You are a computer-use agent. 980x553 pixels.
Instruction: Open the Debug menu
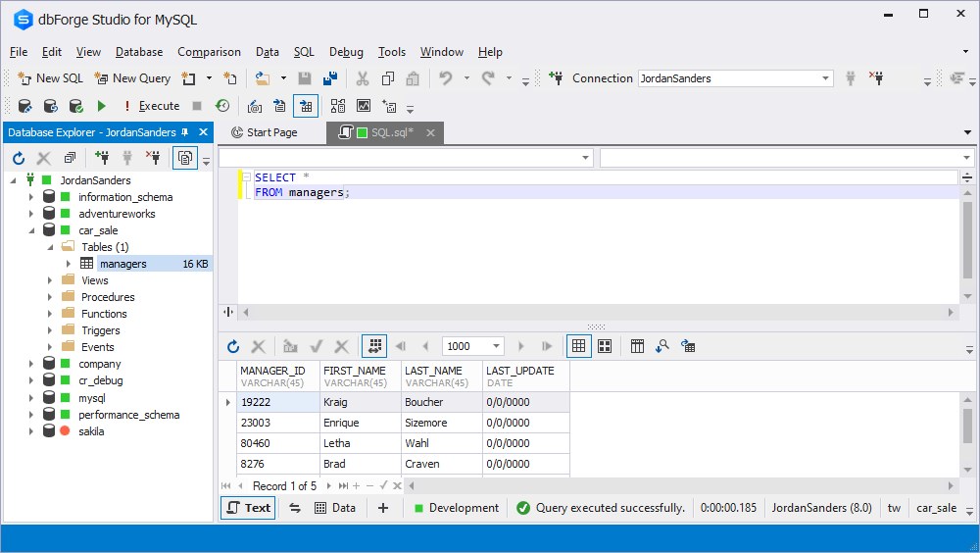click(346, 52)
